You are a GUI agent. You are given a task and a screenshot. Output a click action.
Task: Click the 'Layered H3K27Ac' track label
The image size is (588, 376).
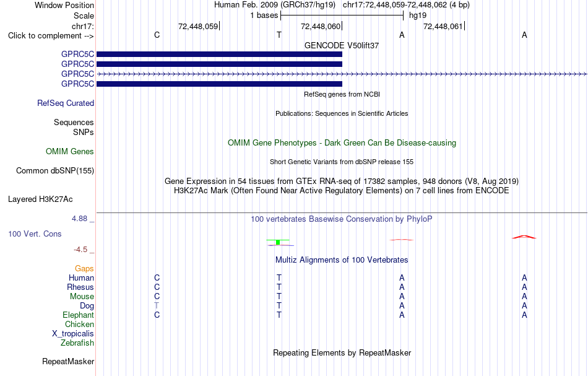pyautogui.click(x=40, y=199)
